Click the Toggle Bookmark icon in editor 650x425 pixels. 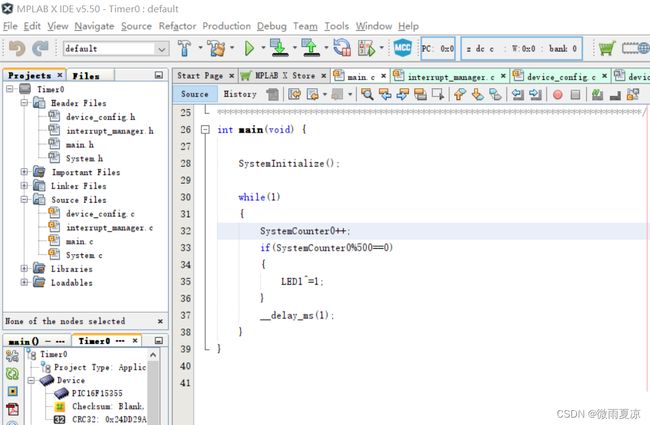tap(495, 95)
